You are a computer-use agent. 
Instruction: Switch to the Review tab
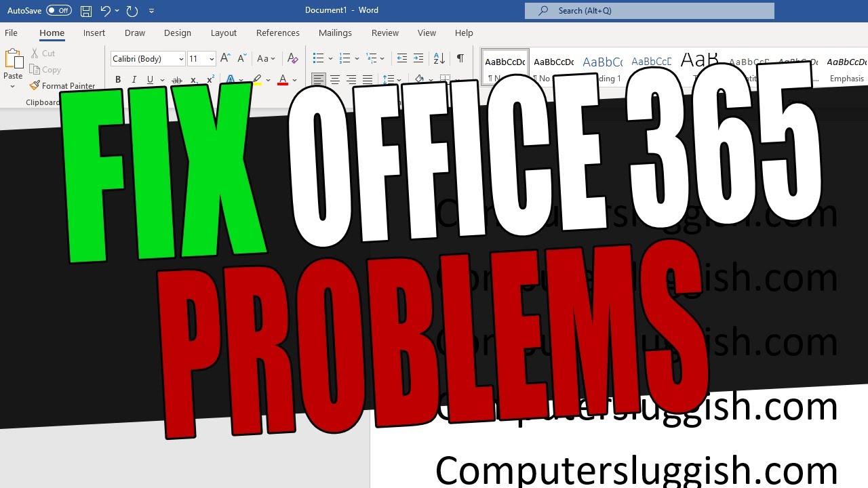tap(385, 33)
